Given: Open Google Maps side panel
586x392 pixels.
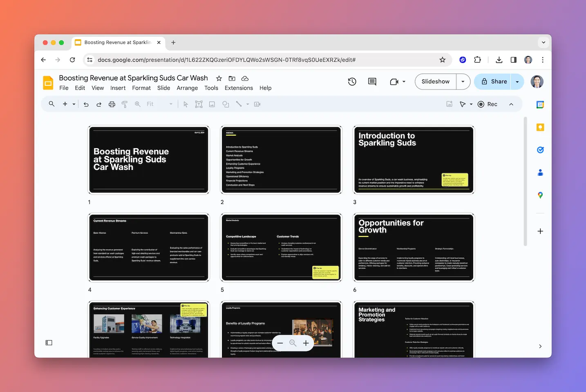Looking at the screenshot, I should coord(540,195).
